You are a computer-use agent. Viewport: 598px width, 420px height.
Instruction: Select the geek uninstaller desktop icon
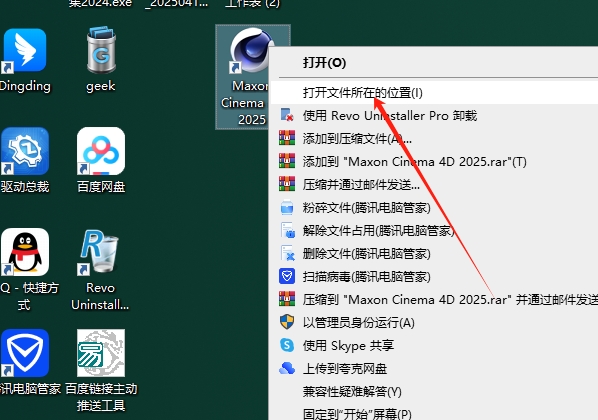pyautogui.click(x=101, y=50)
